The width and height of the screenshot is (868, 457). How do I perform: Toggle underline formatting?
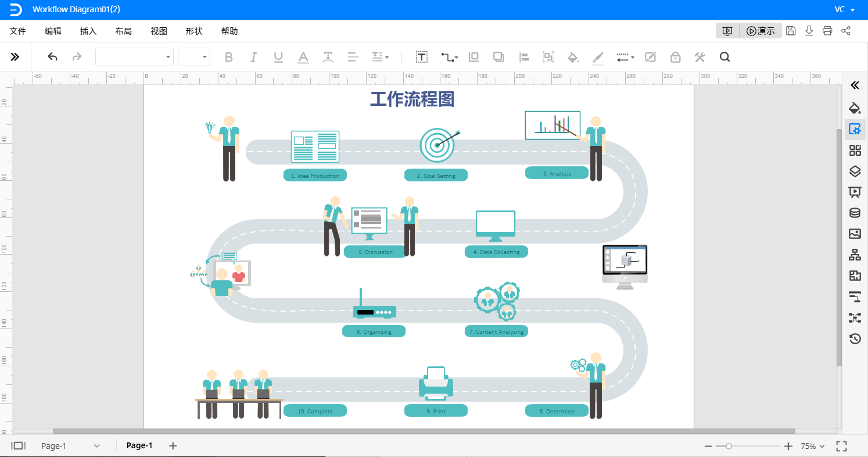point(278,57)
